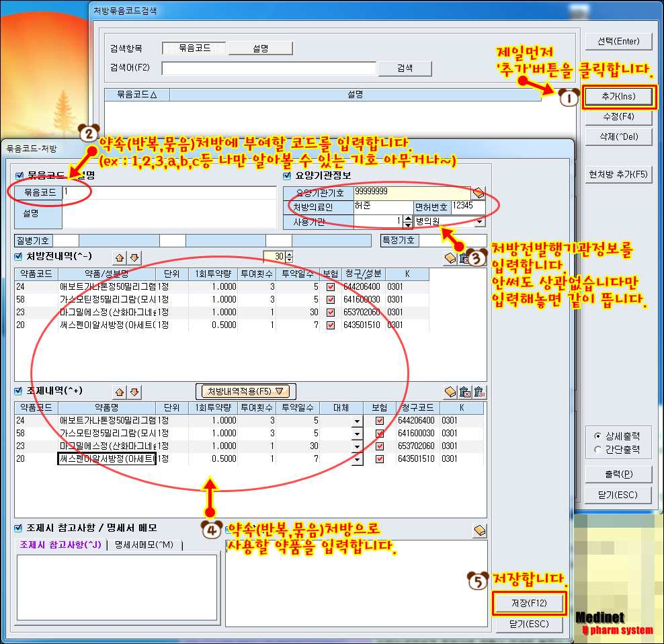Click eraser icon in 조제시 참고사항 section
Viewport: 664px width, 644px height.
(479, 530)
